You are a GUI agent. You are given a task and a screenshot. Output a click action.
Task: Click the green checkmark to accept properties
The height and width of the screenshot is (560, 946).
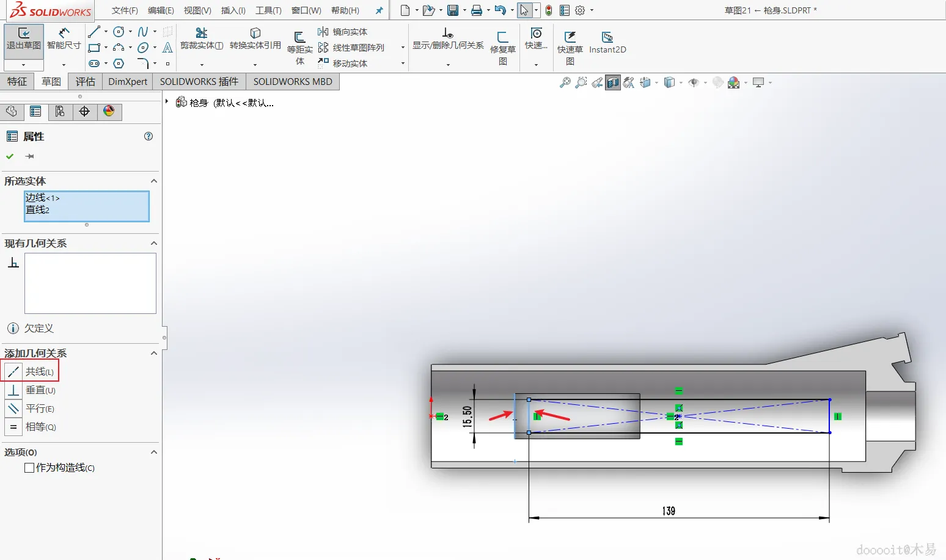(x=10, y=156)
